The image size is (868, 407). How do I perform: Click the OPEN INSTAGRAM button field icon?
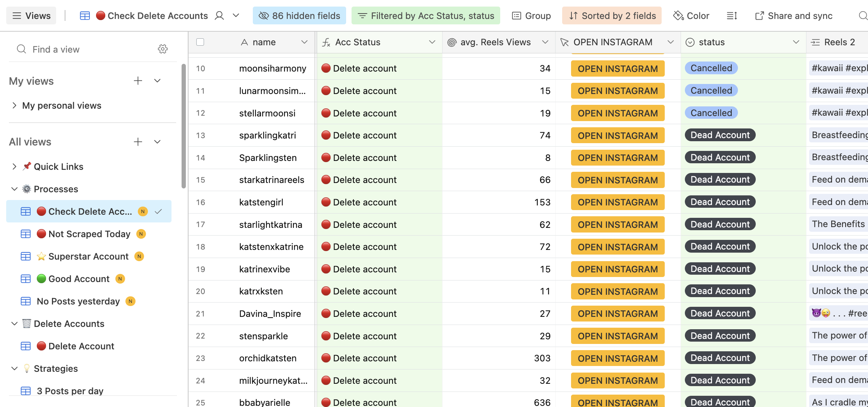pyautogui.click(x=564, y=42)
